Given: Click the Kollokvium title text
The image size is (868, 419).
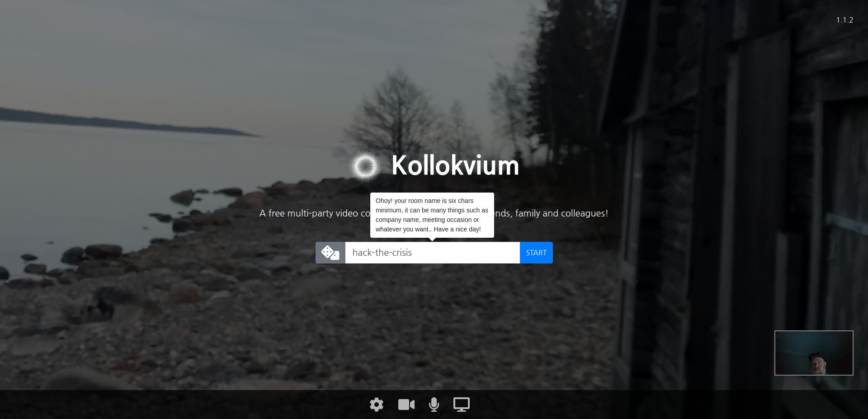Looking at the screenshot, I should pyautogui.click(x=455, y=165).
